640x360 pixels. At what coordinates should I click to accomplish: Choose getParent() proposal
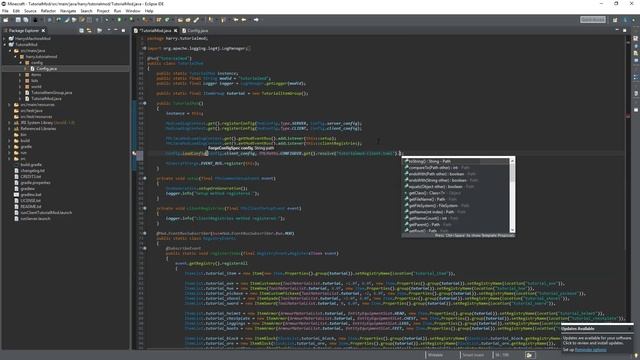click(456, 224)
